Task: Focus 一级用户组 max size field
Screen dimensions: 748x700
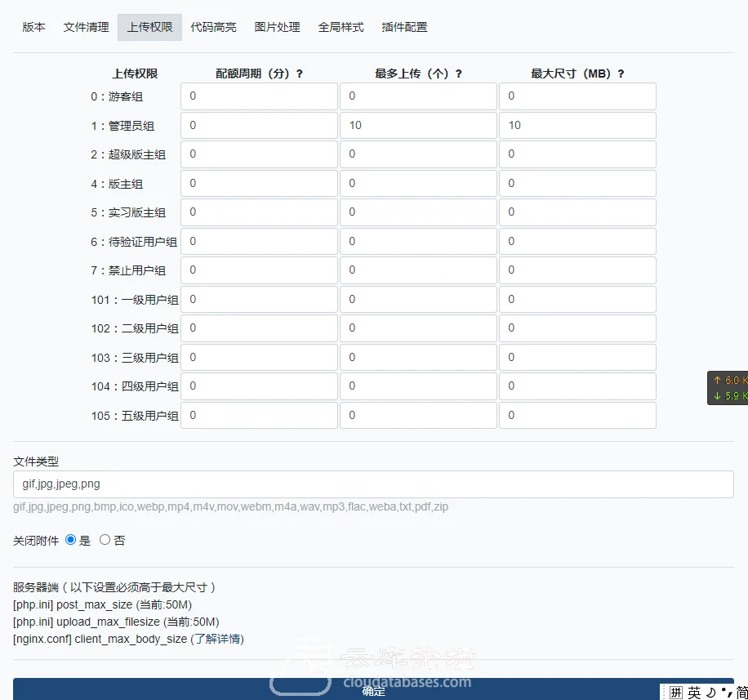Action: pos(577,299)
